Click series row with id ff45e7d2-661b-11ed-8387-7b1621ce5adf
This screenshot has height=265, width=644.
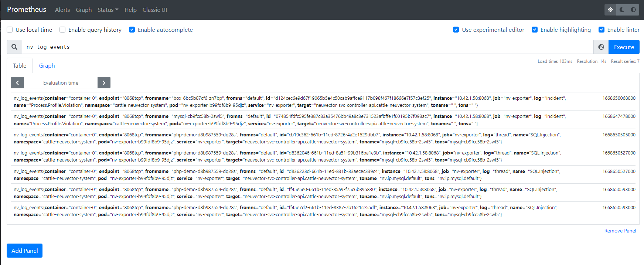point(323,211)
